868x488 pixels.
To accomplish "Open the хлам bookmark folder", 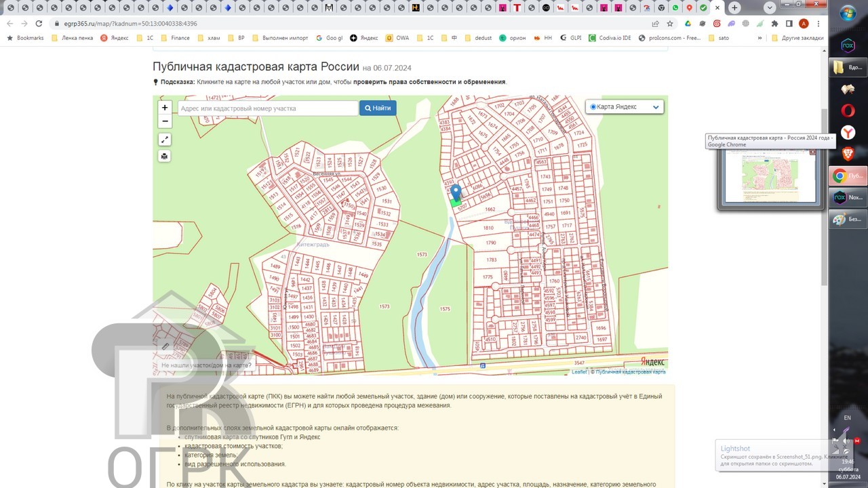I will point(208,38).
